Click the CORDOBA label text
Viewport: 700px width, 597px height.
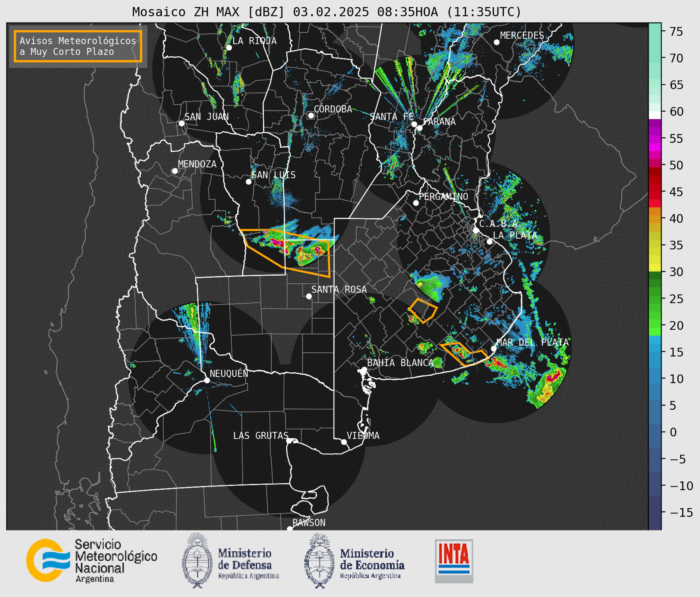tap(333, 109)
